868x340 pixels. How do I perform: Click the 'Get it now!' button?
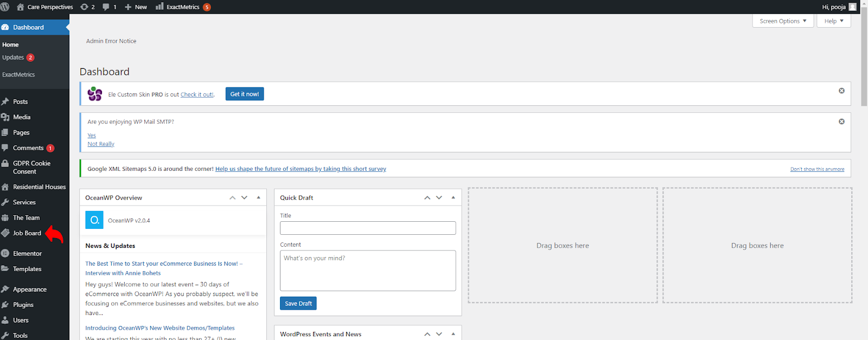coord(245,94)
